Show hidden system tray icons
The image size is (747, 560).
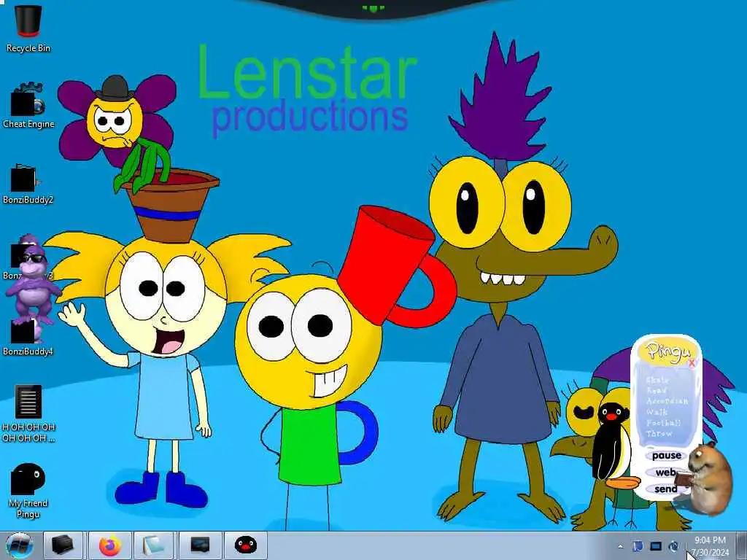(620, 547)
